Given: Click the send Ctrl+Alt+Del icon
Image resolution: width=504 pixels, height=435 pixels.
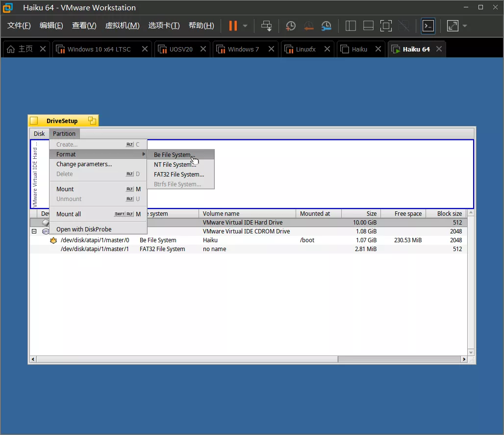Looking at the screenshot, I should [x=266, y=26].
